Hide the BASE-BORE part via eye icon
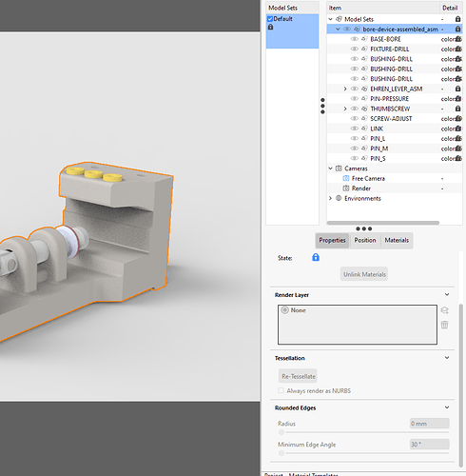Image resolution: width=466 pixels, height=476 pixels. 354,39
